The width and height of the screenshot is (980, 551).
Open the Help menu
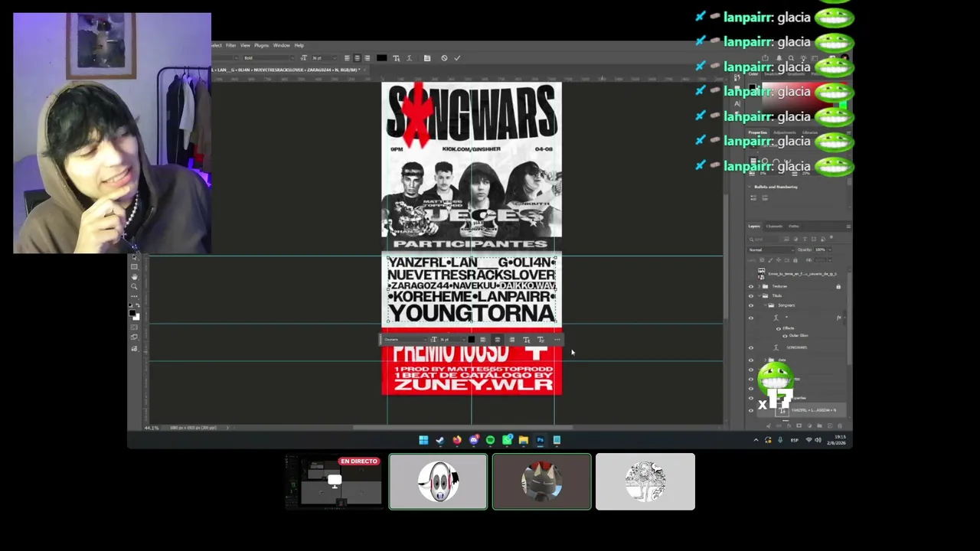coord(299,46)
